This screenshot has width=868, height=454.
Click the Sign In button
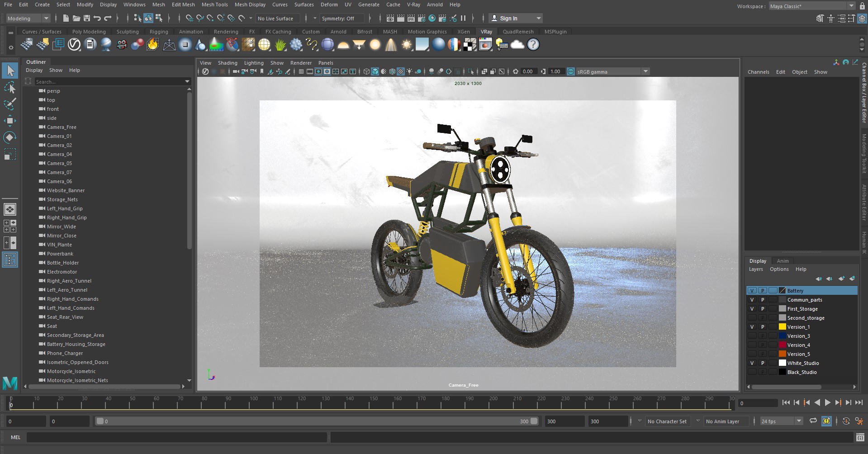tap(516, 19)
